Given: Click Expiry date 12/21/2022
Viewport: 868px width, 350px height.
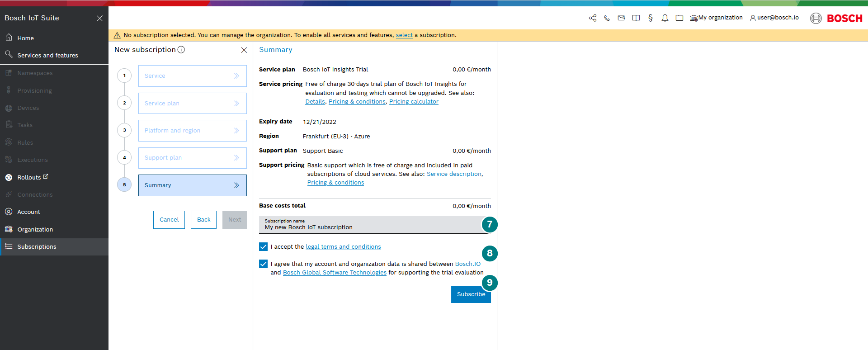Looking at the screenshot, I should 320,122.
